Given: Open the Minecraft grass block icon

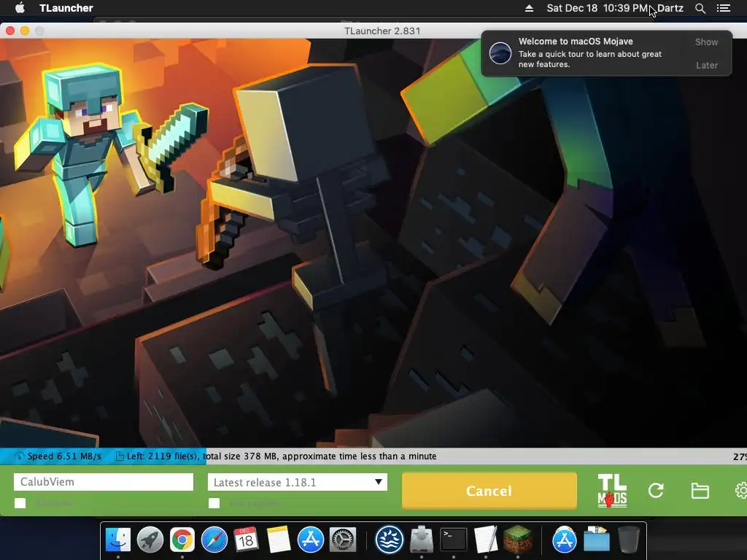Looking at the screenshot, I should (x=518, y=540).
